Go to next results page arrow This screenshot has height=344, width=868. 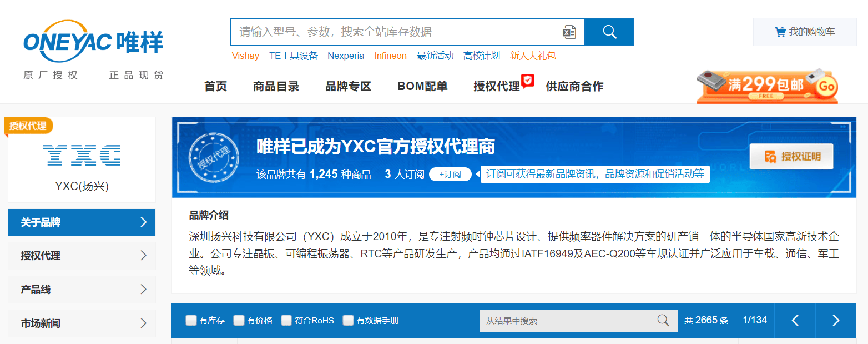(836, 320)
